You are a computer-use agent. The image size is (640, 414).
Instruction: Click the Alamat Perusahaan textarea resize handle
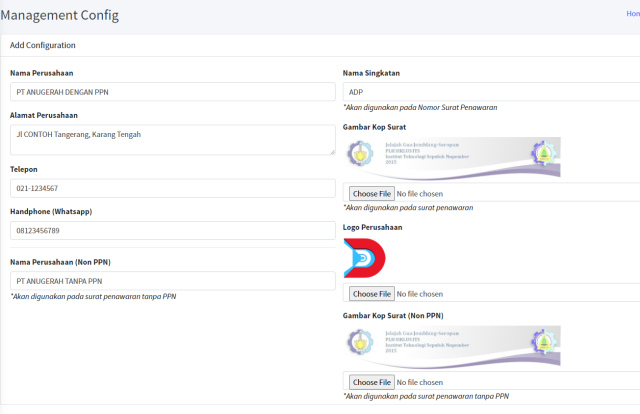coord(331,151)
